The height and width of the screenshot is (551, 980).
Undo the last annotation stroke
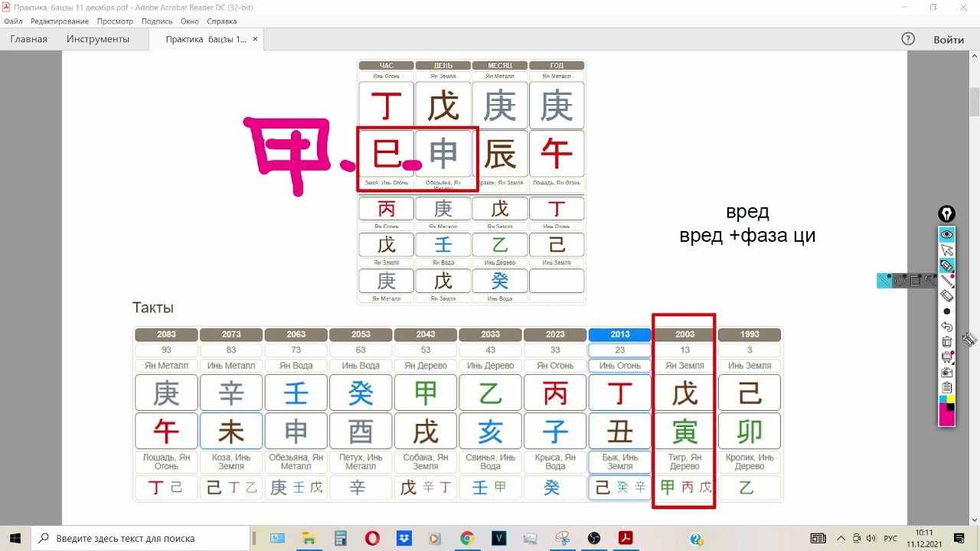point(947,327)
